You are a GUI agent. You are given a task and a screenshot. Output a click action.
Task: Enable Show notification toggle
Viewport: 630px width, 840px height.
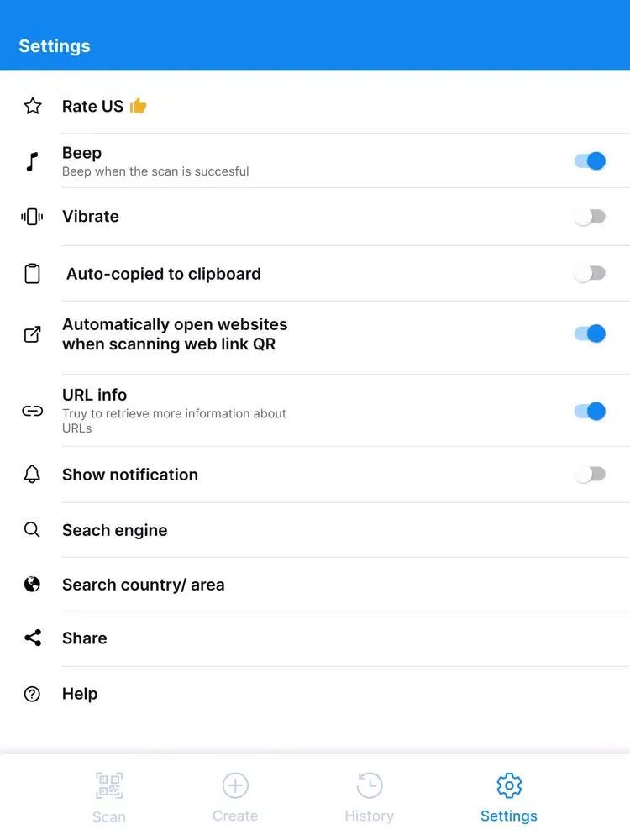(x=590, y=474)
